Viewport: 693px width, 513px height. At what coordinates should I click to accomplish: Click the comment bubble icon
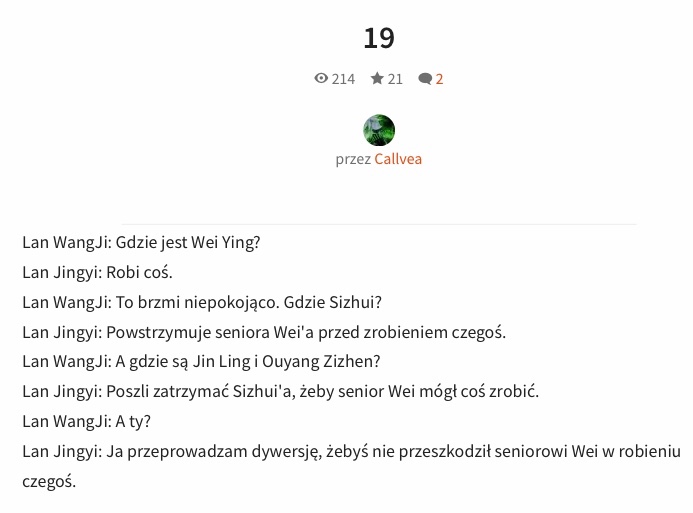(x=425, y=79)
